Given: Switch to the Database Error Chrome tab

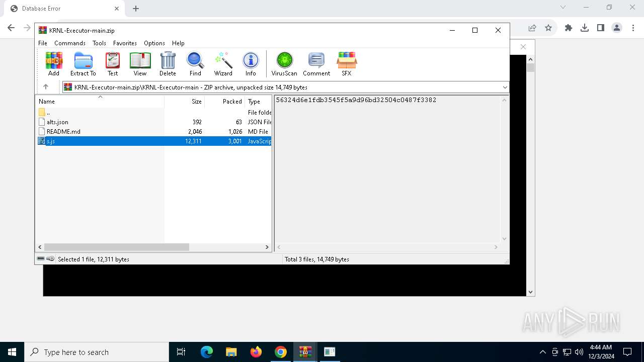Looking at the screenshot, I should pyautogui.click(x=63, y=9).
